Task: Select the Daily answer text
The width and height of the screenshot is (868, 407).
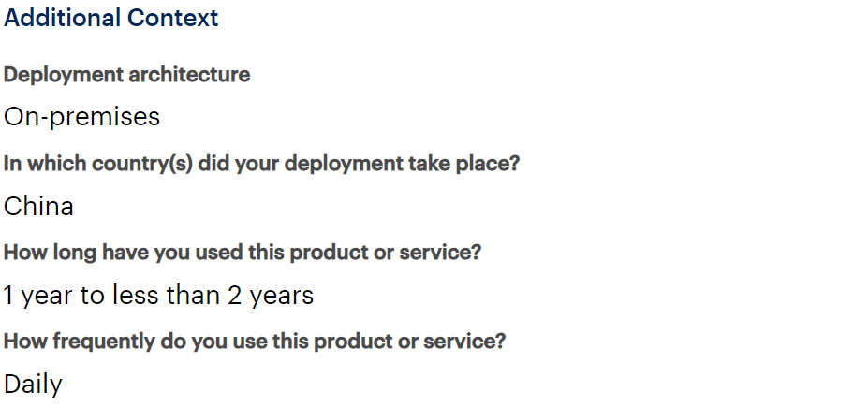Action: point(33,385)
